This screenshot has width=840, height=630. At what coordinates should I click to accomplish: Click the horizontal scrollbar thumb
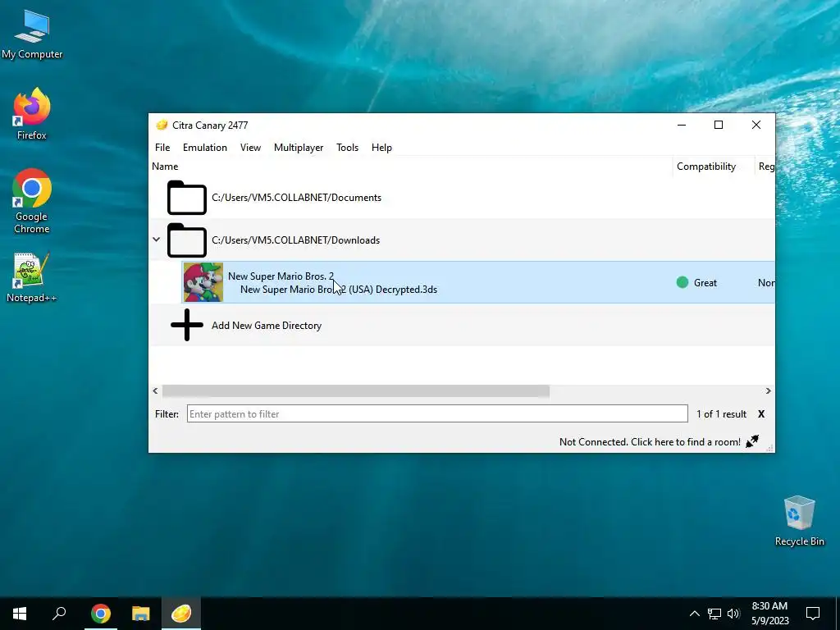point(356,391)
